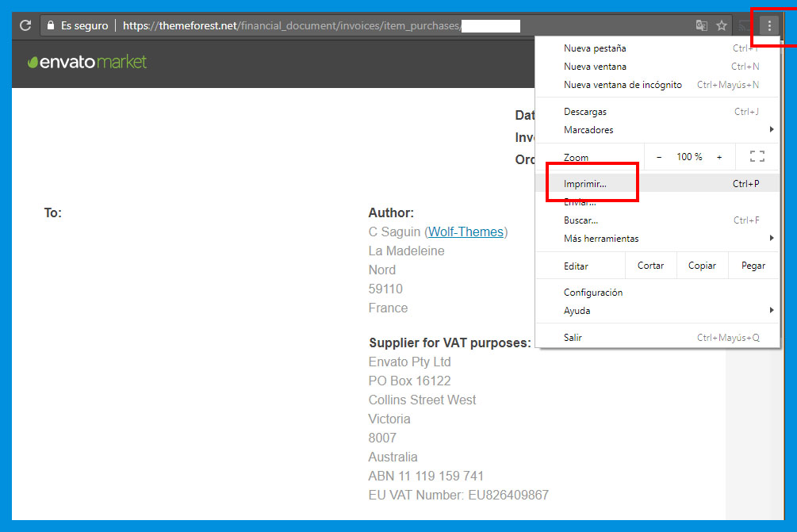Click the Pegar button
The image size is (797, 532).
(753, 266)
